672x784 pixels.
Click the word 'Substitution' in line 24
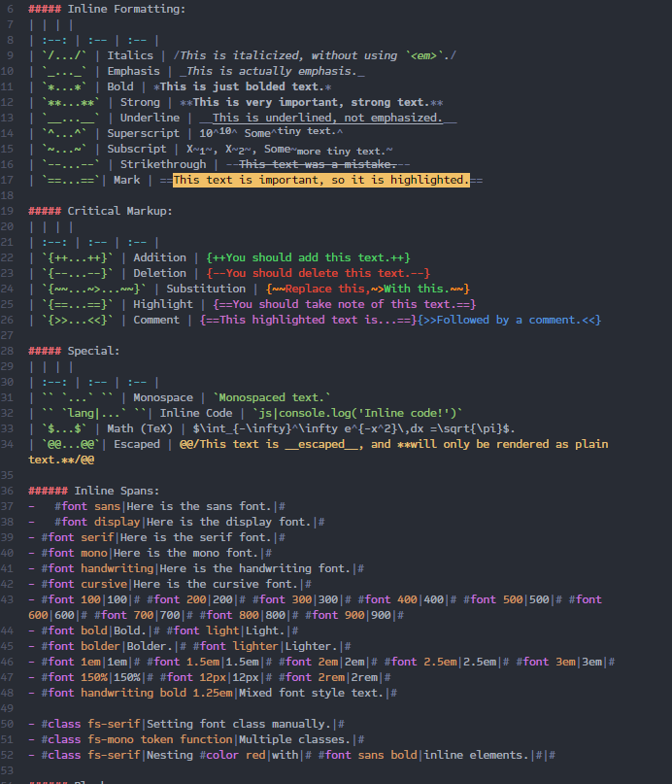pos(206,289)
